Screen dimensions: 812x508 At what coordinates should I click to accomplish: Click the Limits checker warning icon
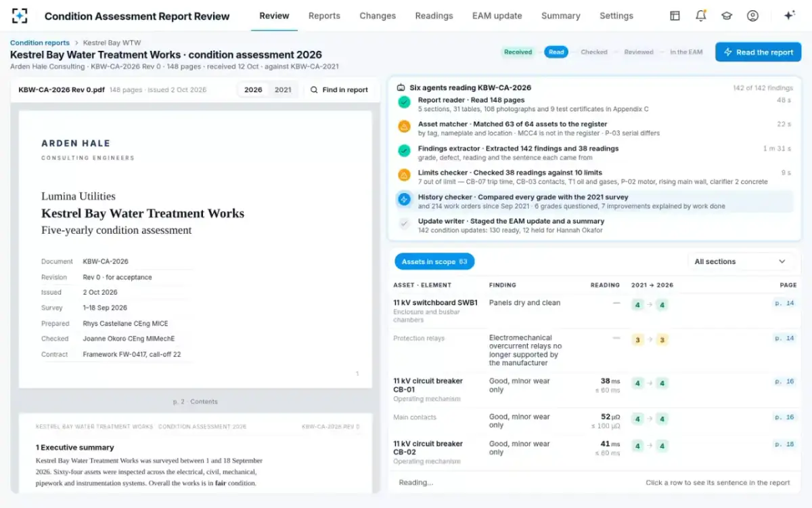pos(404,175)
